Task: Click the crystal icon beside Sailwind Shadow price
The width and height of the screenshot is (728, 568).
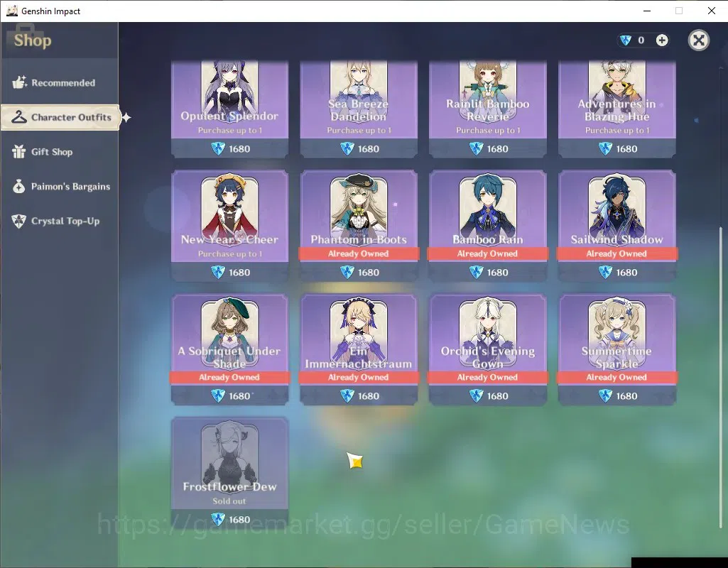Action: (605, 272)
